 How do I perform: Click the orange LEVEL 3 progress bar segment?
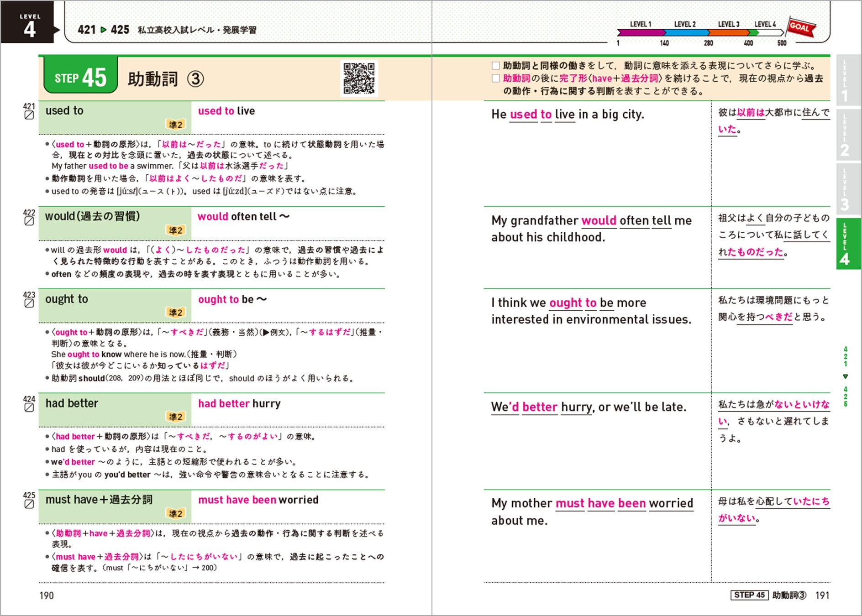click(x=729, y=32)
